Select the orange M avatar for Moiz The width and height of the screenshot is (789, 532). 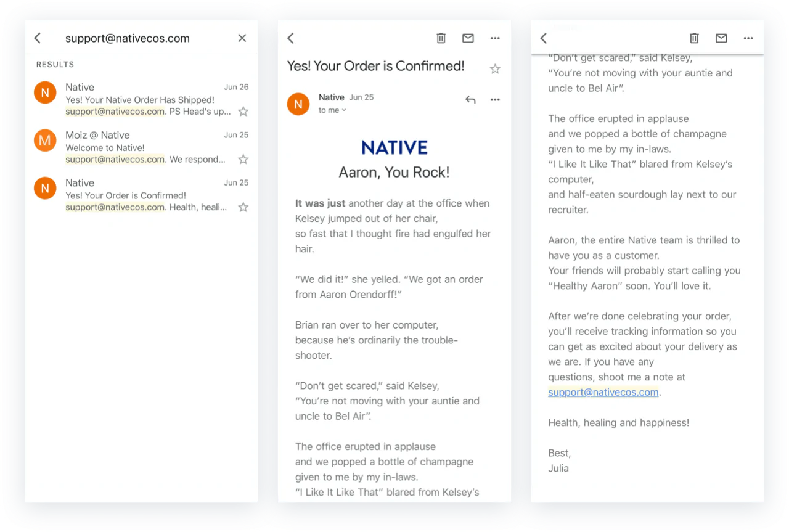45,141
